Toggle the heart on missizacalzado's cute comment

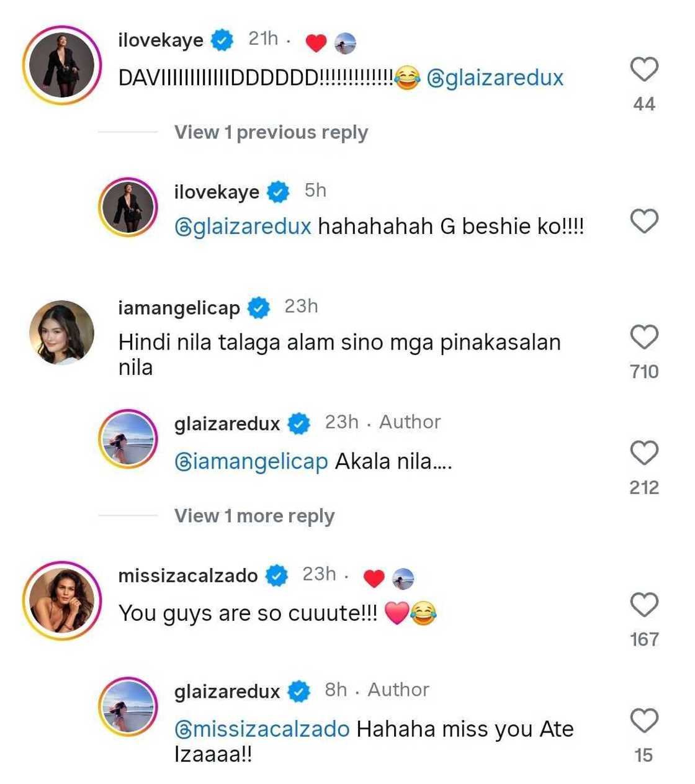click(x=645, y=603)
